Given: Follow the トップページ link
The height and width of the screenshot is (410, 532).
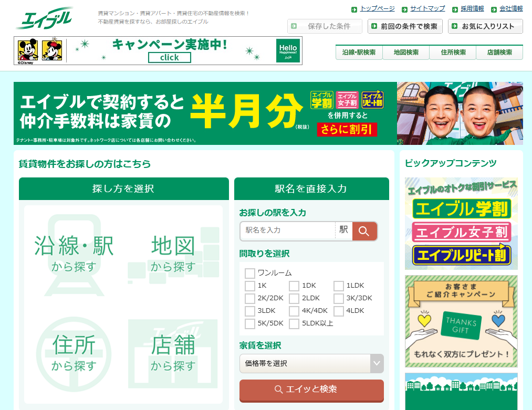Looking at the screenshot, I should 377,8.
